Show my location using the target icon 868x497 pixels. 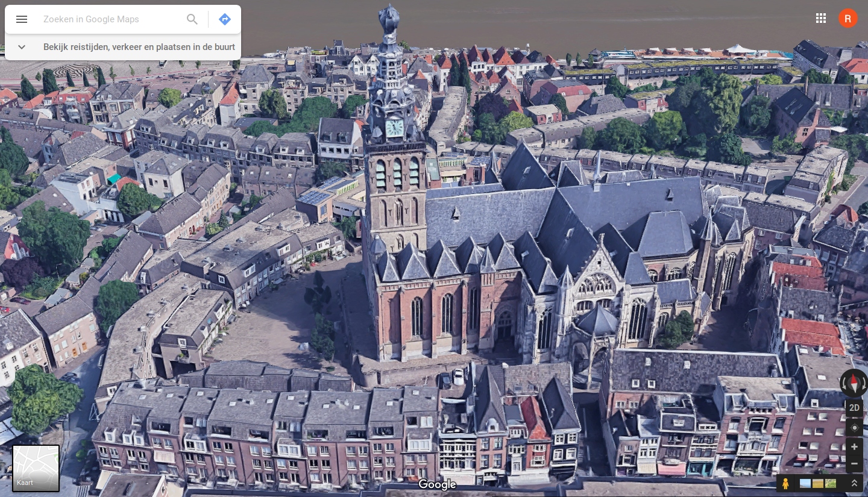(854, 428)
